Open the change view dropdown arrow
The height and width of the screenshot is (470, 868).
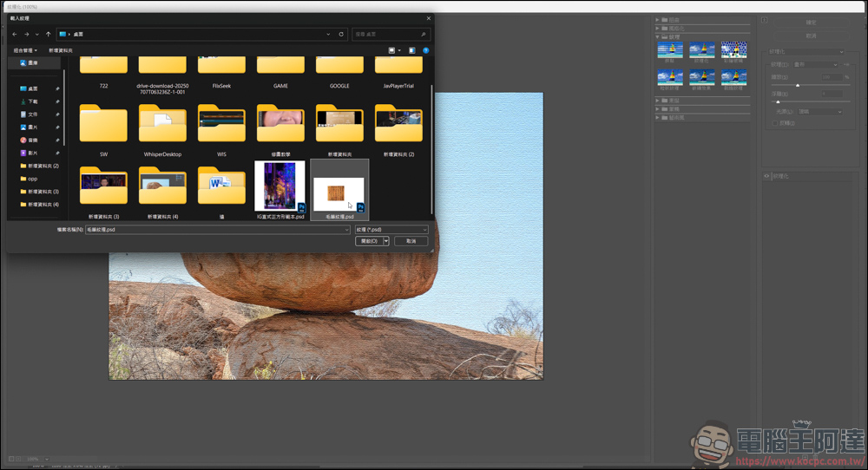click(x=399, y=50)
